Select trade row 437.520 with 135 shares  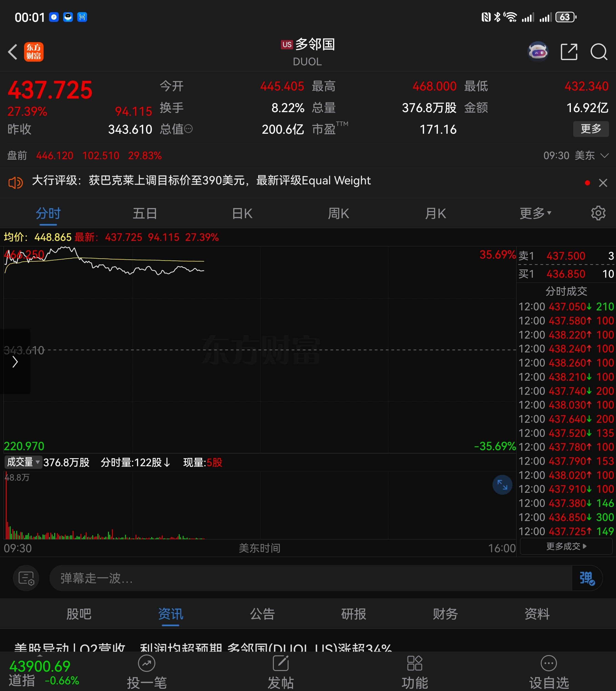pos(566,433)
